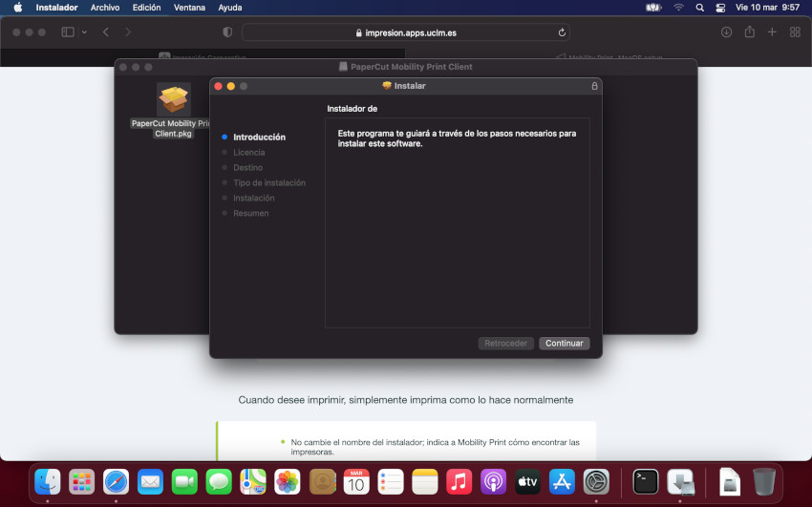Open the Ventana menu

(x=189, y=8)
